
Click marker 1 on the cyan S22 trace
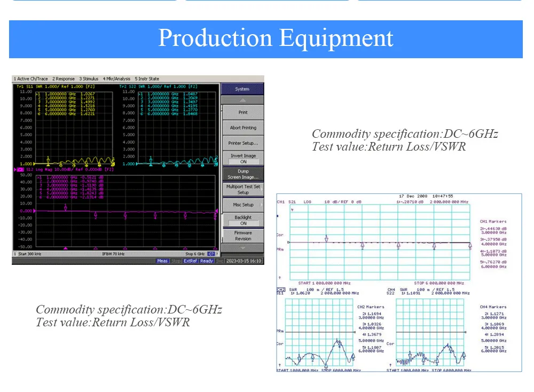point(151,159)
